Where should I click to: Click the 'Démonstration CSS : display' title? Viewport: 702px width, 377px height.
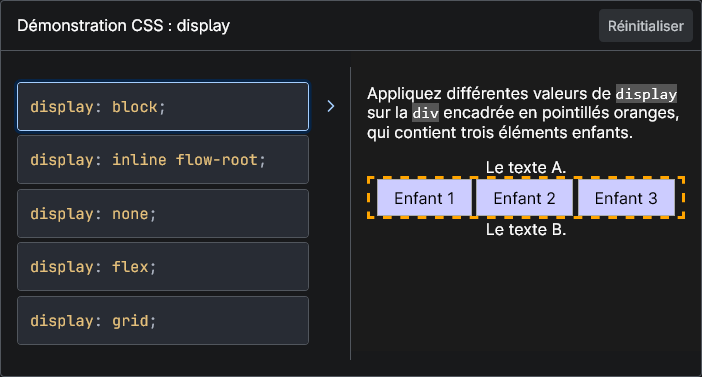click(124, 26)
